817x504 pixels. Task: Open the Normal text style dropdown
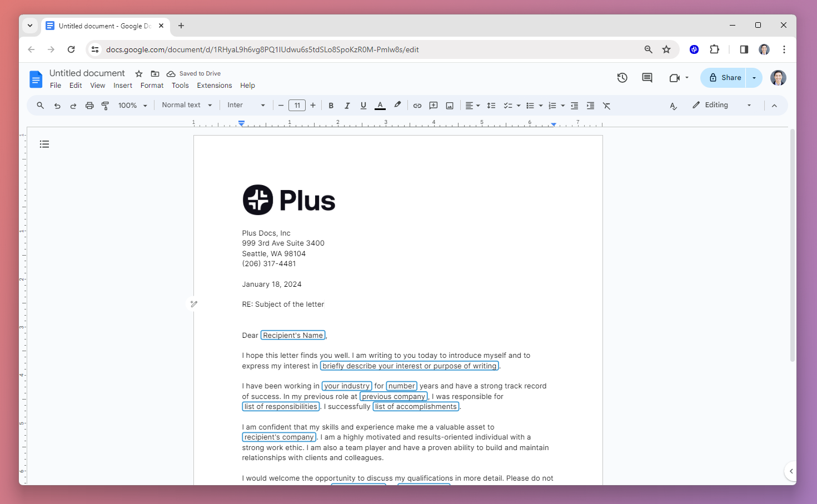click(x=186, y=105)
